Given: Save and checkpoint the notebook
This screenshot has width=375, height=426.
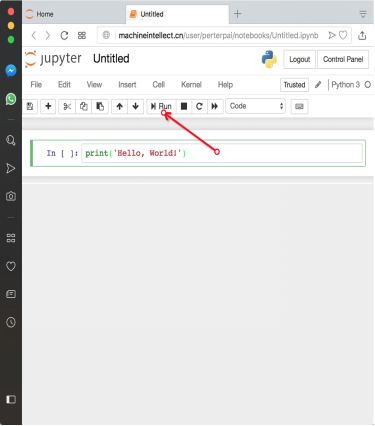Looking at the screenshot, I should pos(30,106).
